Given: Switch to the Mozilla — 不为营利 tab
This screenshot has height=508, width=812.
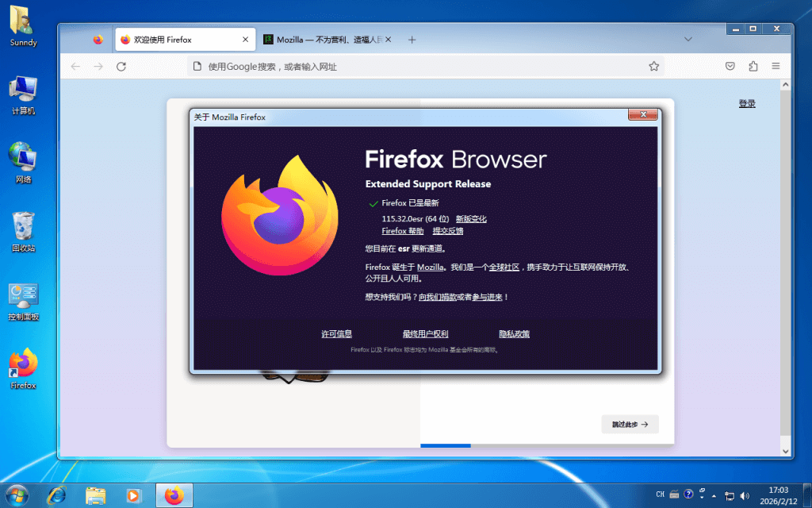Looking at the screenshot, I should tap(327, 40).
